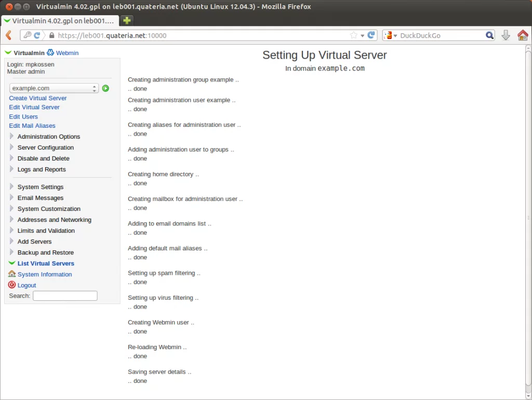Expand Administration Options section
Screen dimensions: 532x400
point(48,137)
